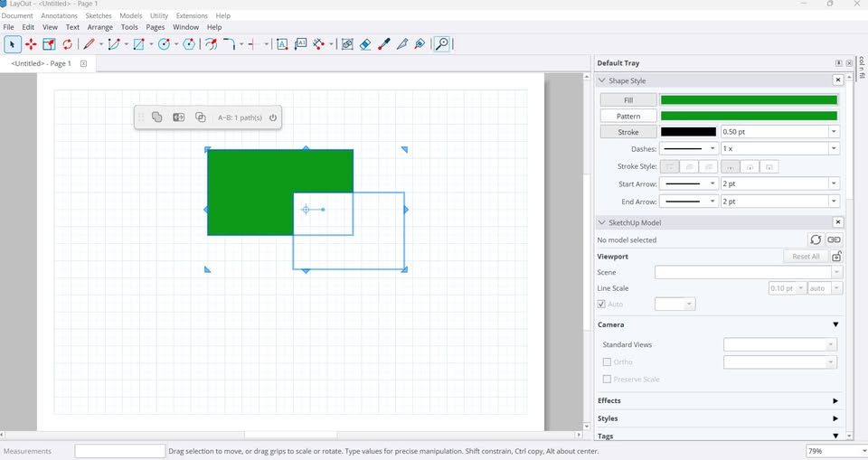Viewport: 868px width, 460px height.
Task: Select the arrow Select tool
Action: [x=13, y=44]
